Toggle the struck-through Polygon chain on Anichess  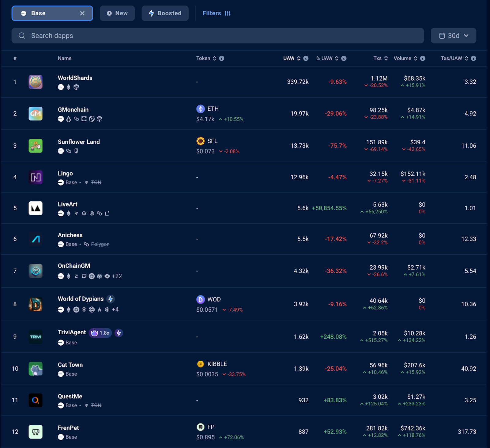(100, 244)
